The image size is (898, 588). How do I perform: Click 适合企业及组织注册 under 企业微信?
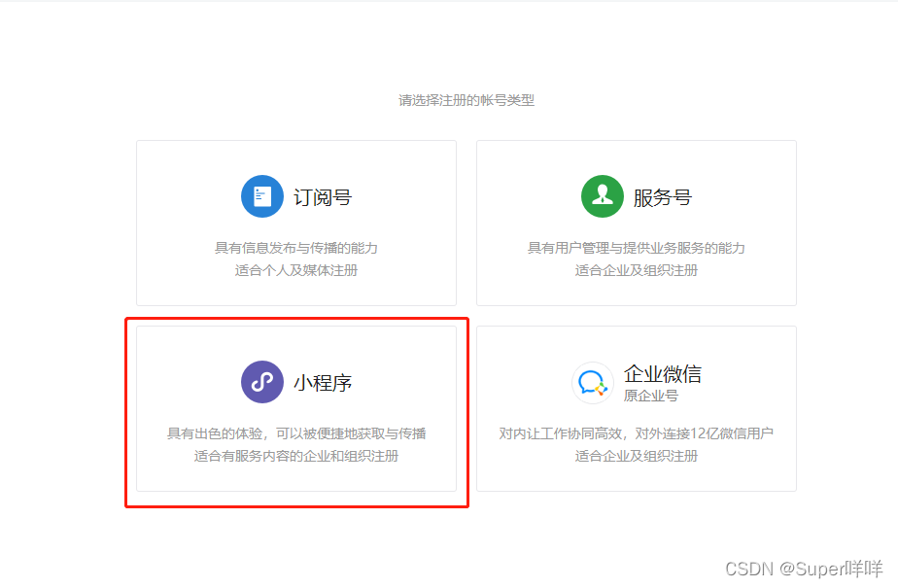[x=637, y=456]
